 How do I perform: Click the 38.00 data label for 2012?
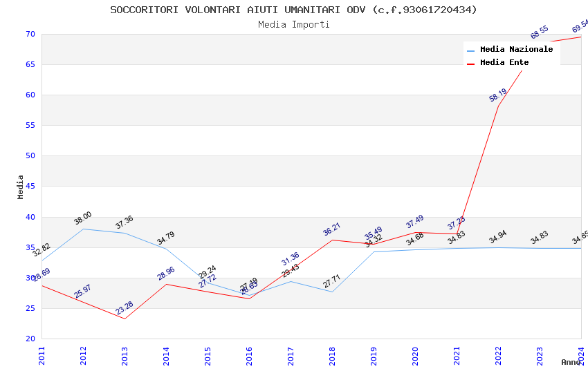point(82,218)
